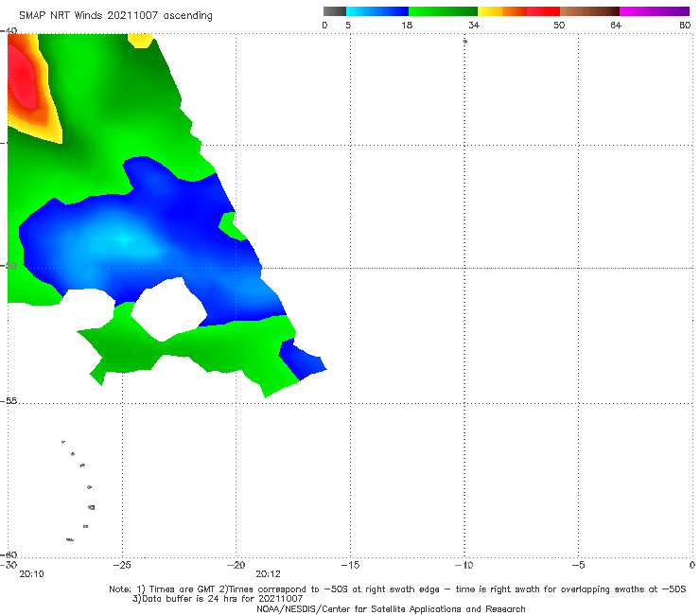Viewport: 700px width, 615px height.
Task: Click latitude axis label '-60'
Action: click(x=9, y=554)
